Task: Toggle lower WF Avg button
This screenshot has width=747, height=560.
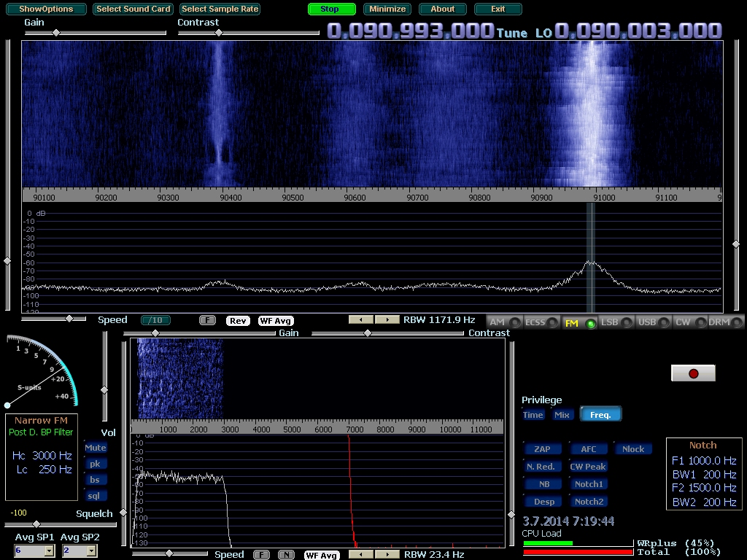Action: [322, 555]
